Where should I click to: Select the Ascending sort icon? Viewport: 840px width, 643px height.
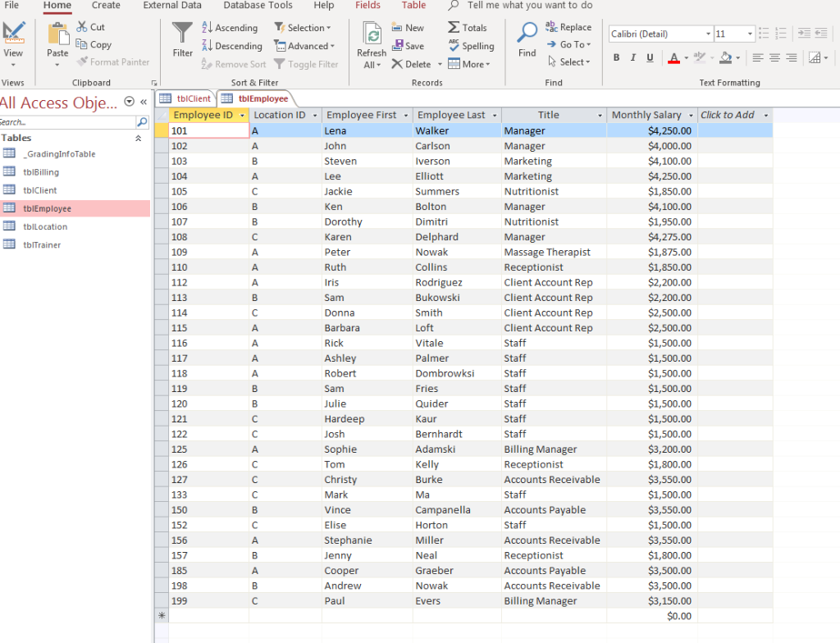point(208,27)
